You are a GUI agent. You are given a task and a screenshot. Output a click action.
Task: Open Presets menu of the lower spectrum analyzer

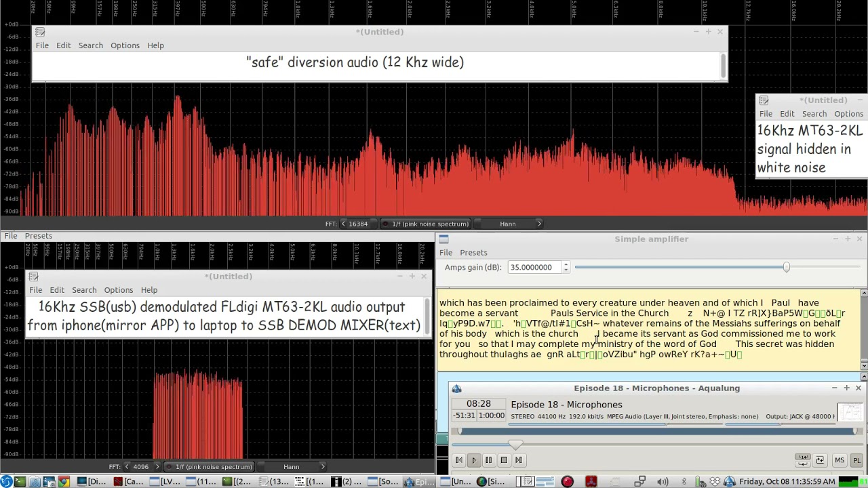pyautogui.click(x=39, y=236)
